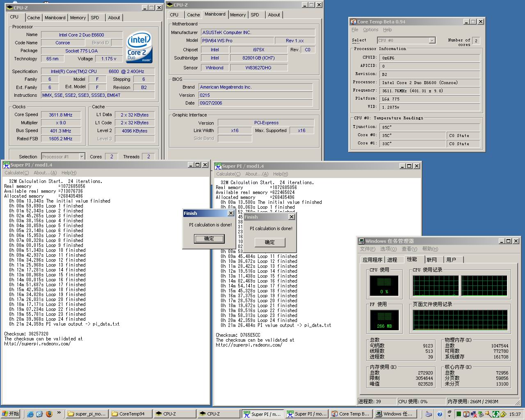The image size is (525, 420).
Task: Activate the Core Temp B... taskbar button
Action: click(351, 414)
